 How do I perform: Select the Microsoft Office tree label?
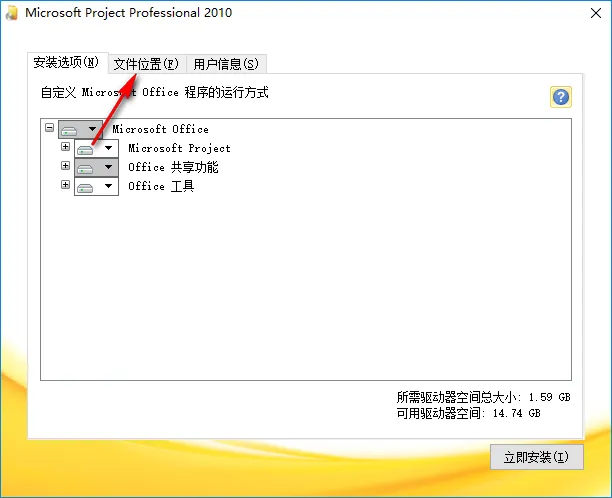point(160,129)
